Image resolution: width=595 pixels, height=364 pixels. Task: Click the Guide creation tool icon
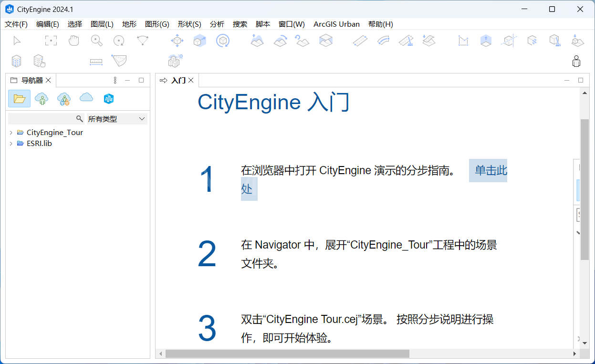click(x=509, y=41)
